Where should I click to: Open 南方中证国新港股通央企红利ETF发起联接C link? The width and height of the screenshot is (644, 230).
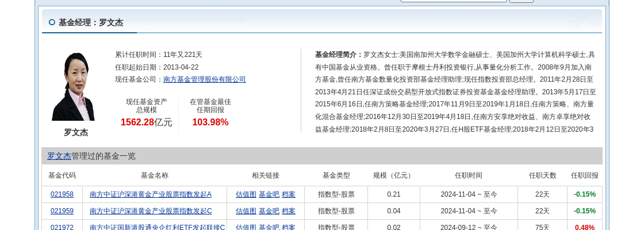(158, 227)
